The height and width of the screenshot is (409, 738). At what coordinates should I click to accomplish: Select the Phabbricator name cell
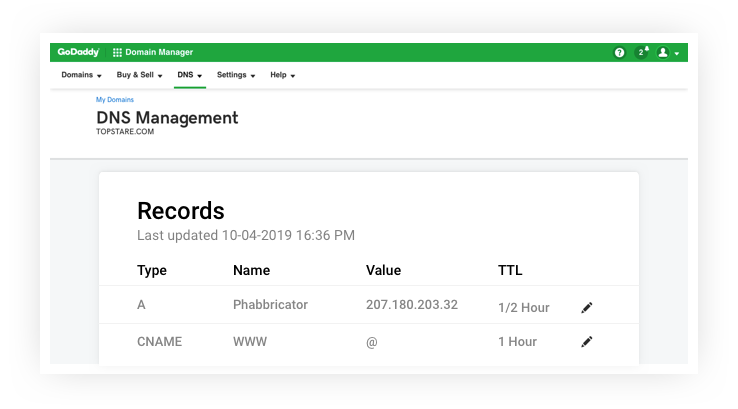pyautogui.click(x=270, y=305)
